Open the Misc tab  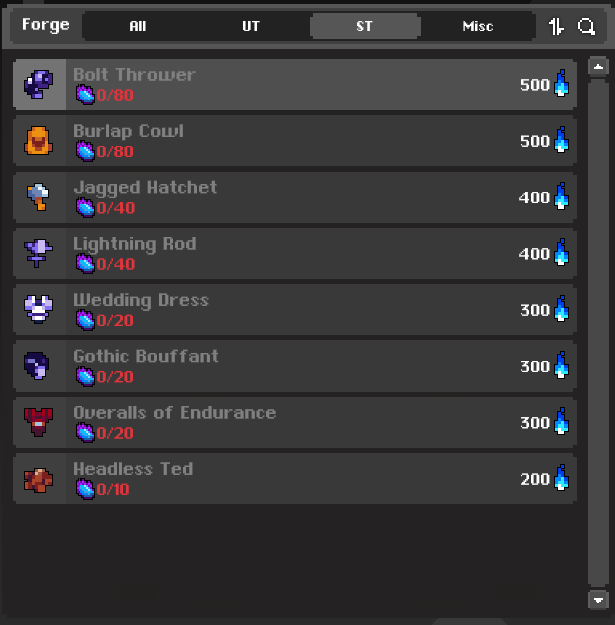coord(478,26)
